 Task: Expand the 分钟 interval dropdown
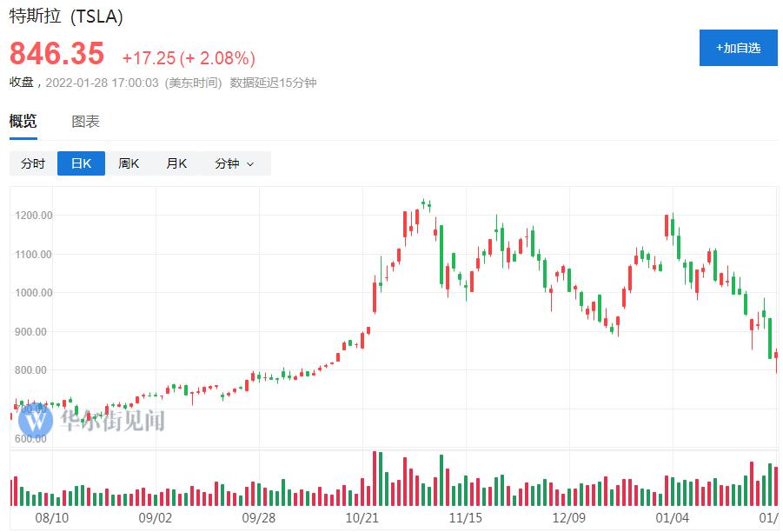click(235, 163)
